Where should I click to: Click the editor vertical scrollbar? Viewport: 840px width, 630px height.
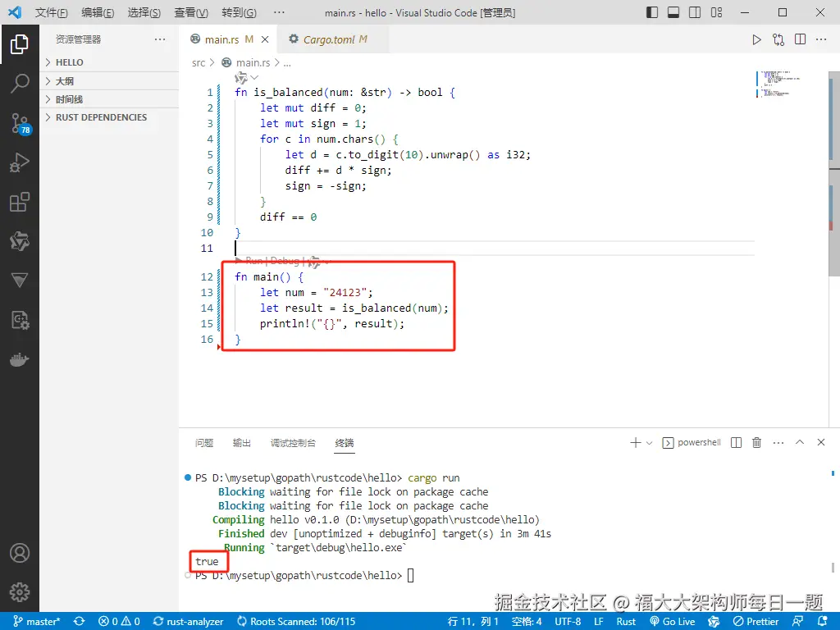[x=834, y=174]
